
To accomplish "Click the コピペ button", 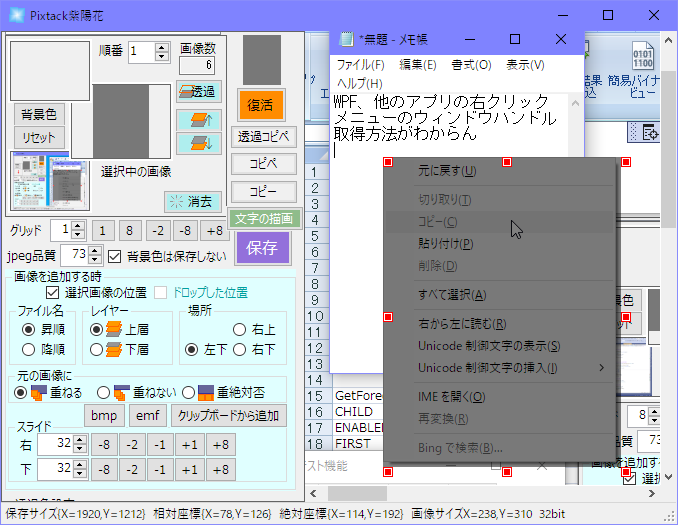I will click(264, 164).
